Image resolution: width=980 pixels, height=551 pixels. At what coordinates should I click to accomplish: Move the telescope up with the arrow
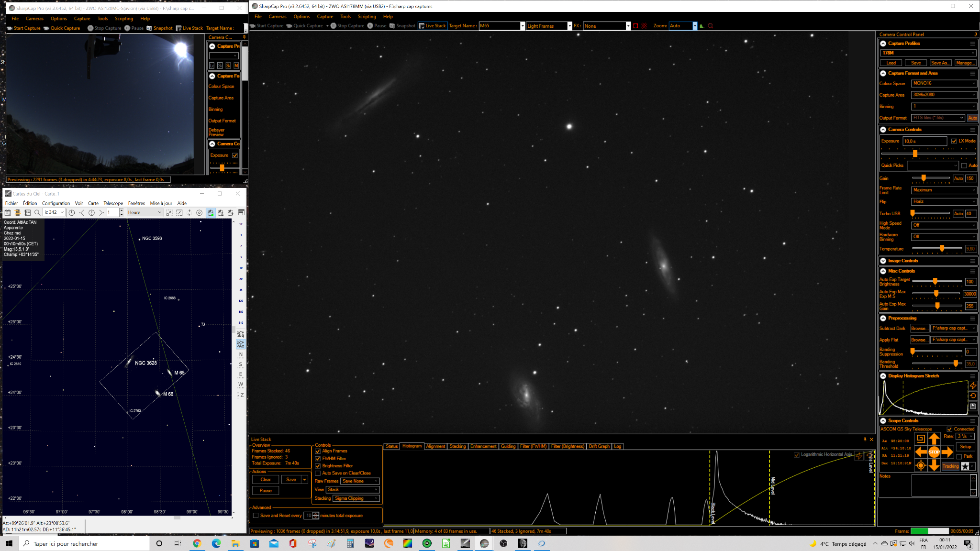click(x=934, y=439)
